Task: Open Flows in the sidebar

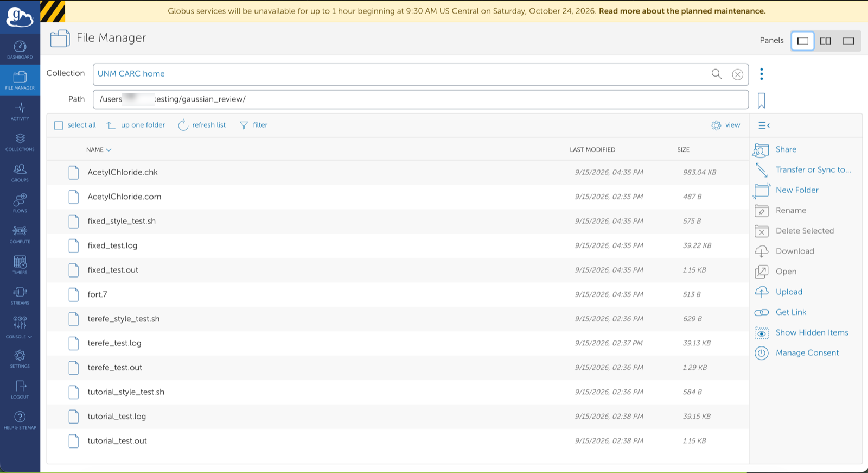Action: click(20, 203)
